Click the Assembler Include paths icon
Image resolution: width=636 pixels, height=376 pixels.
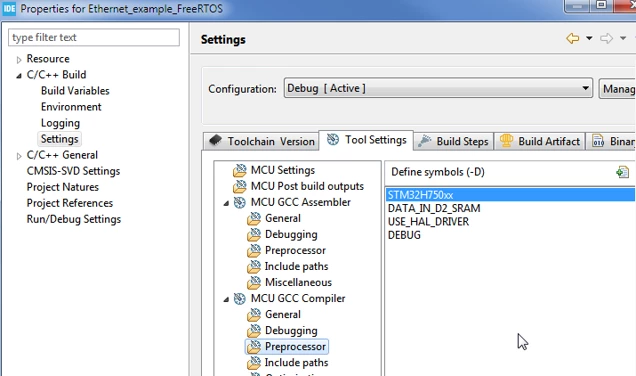(254, 266)
